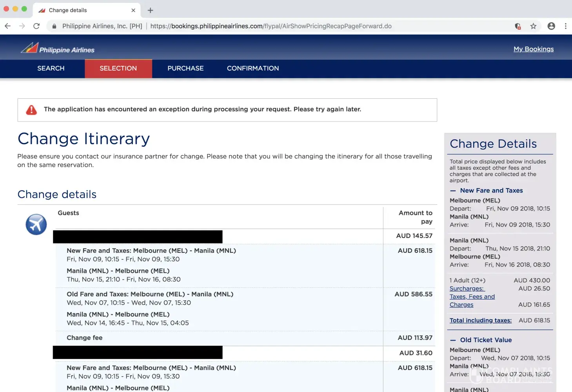Click the Philippine Airlines logo
The height and width of the screenshot is (392, 572).
click(58, 49)
